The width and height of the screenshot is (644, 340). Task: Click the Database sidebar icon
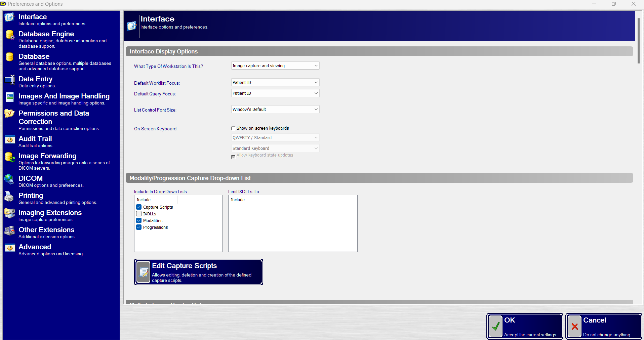10,57
